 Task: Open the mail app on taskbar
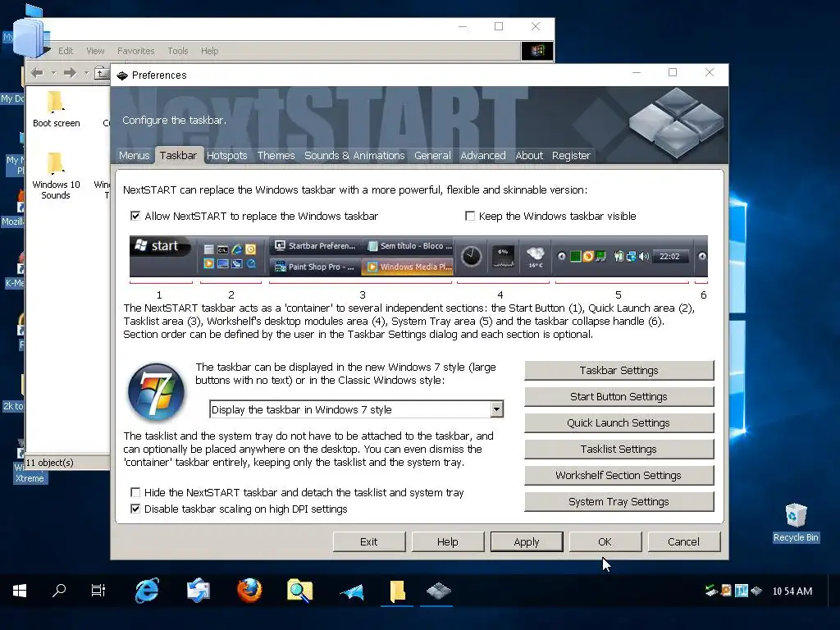pos(199,591)
